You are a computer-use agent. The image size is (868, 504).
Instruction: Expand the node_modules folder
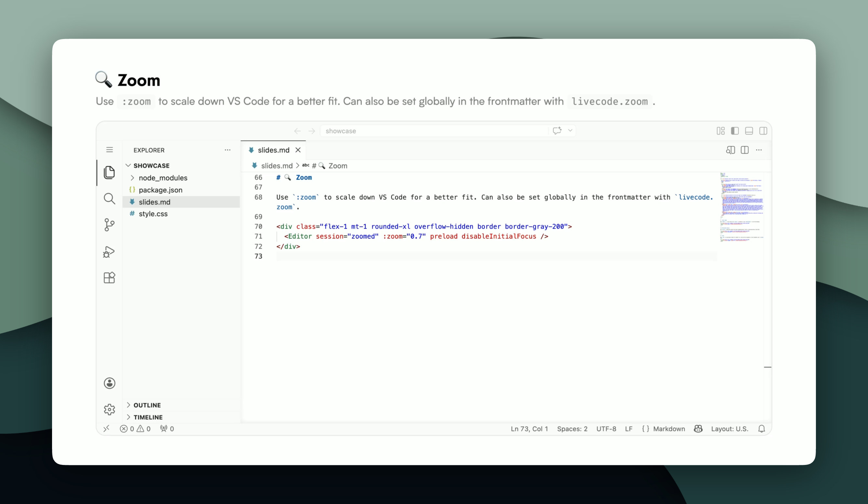tap(163, 178)
